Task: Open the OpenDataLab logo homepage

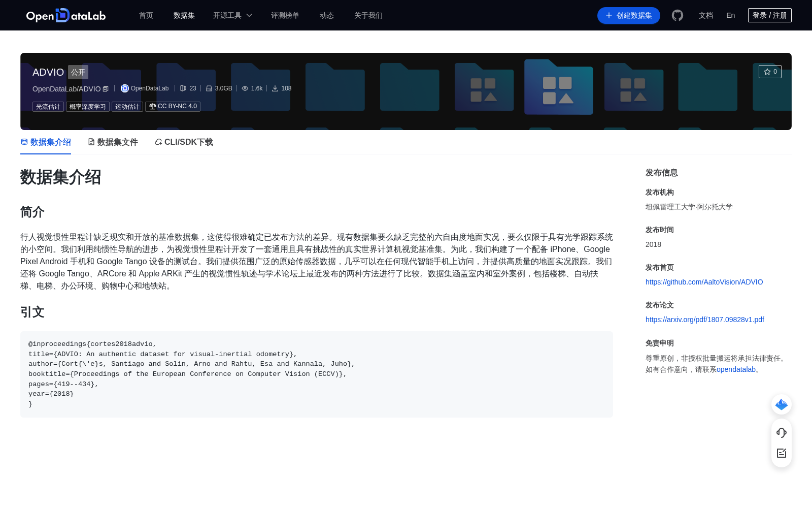Action: click(66, 15)
